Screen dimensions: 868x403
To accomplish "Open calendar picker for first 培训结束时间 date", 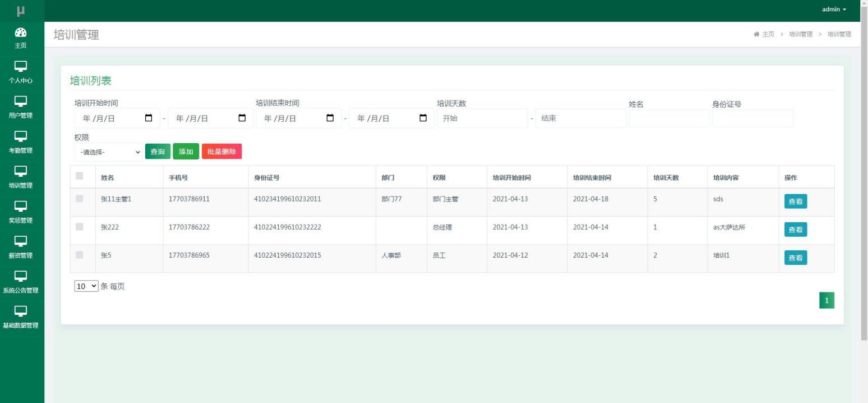I will pos(330,118).
